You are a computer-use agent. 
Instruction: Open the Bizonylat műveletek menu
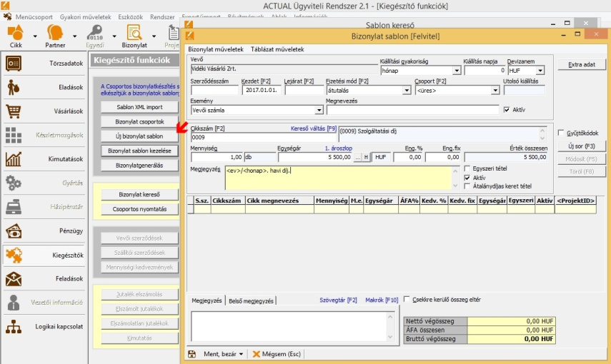pyautogui.click(x=216, y=49)
